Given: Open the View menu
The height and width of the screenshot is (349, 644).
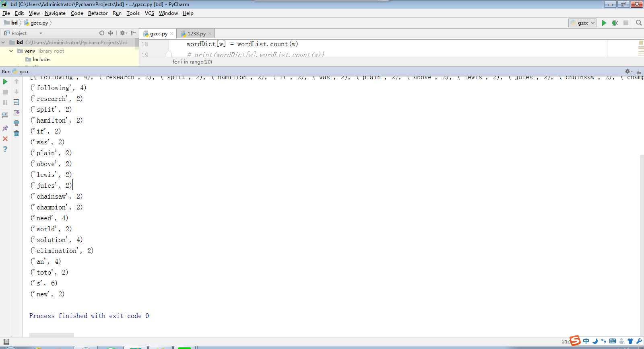Looking at the screenshot, I should pos(34,13).
